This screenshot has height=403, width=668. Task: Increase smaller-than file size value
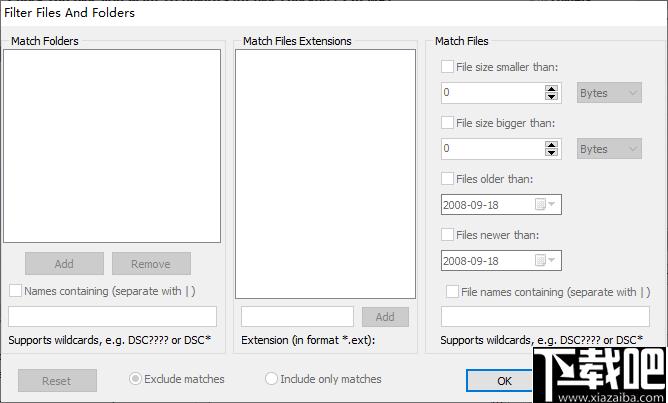click(551, 89)
